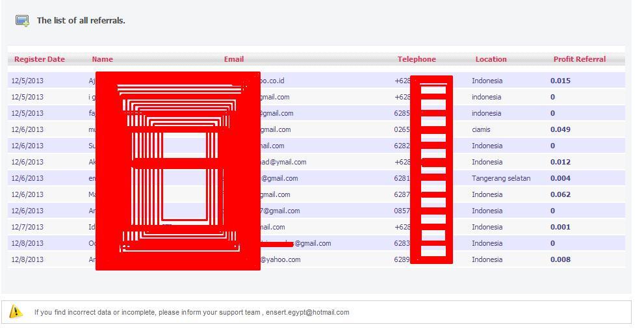644x329 pixels.
Task: Click the telephone starting with 6287
Action: click(402, 194)
